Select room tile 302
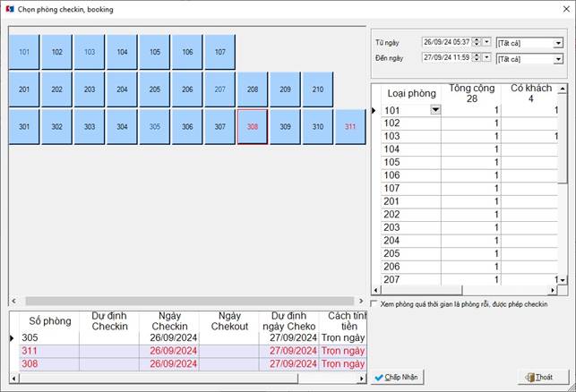The width and height of the screenshot is (576, 392). pyautogui.click(x=56, y=126)
